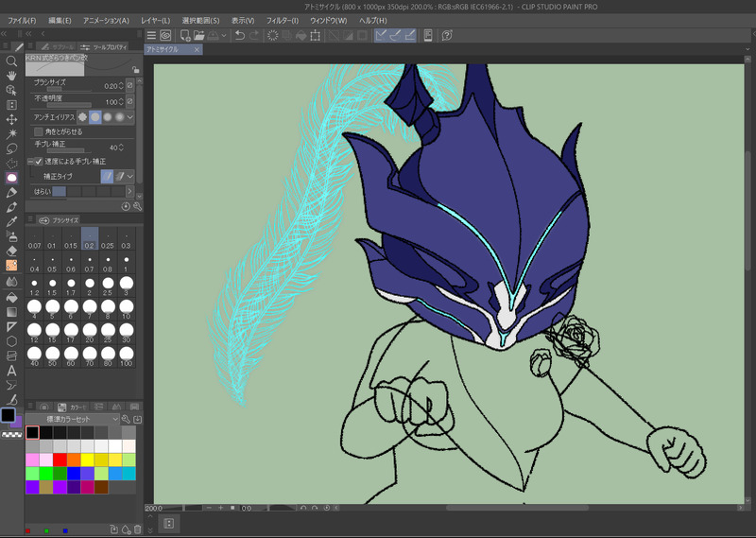Open the smartphone connection icon
This screenshot has height=538, width=756.
[x=428, y=35]
